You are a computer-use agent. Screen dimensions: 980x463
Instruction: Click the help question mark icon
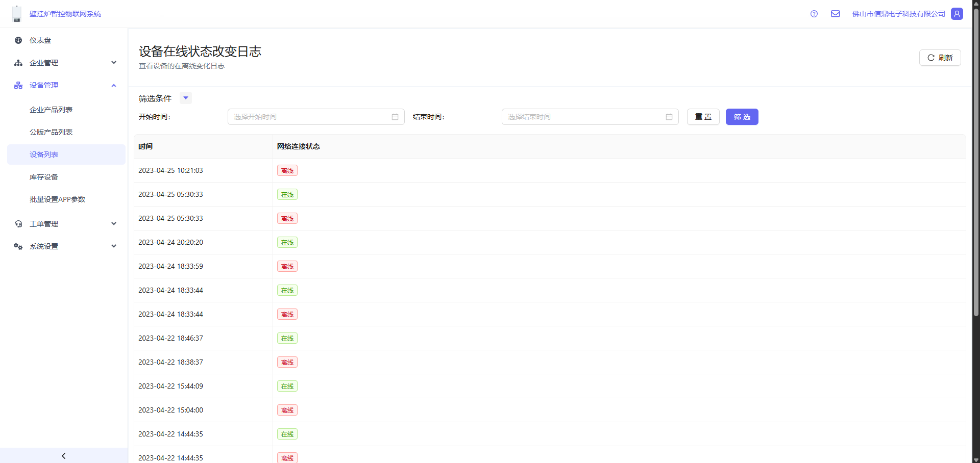tap(814, 14)
